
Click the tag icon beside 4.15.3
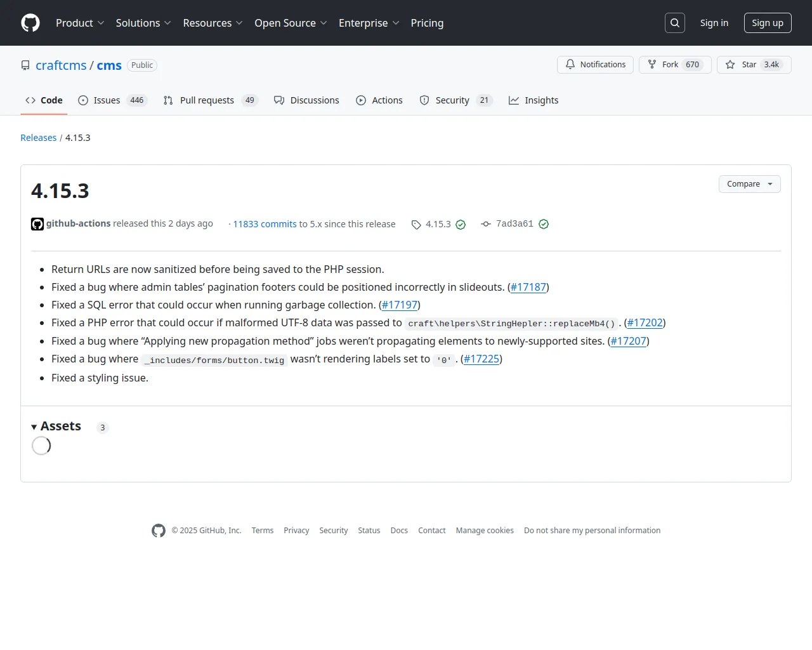[x=416, y=225]
